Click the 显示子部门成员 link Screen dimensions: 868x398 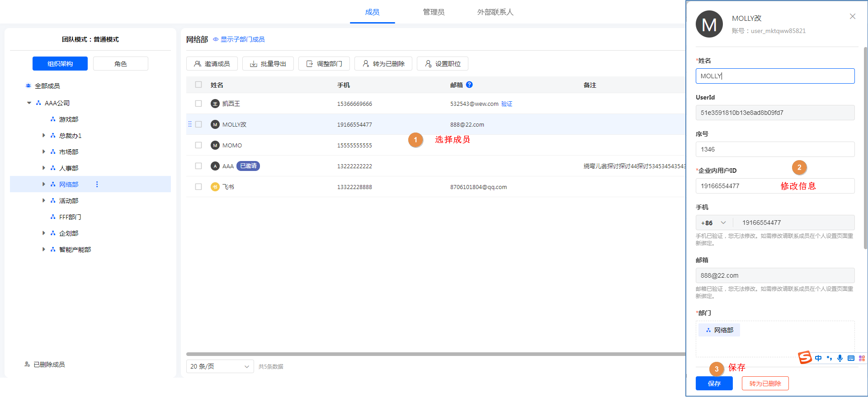[242, 39]
